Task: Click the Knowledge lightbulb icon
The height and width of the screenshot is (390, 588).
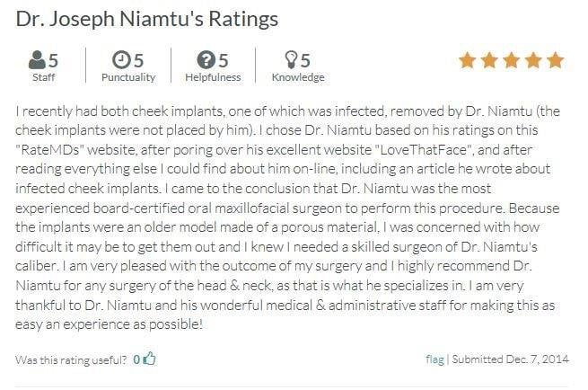Action: click(291, 61)
